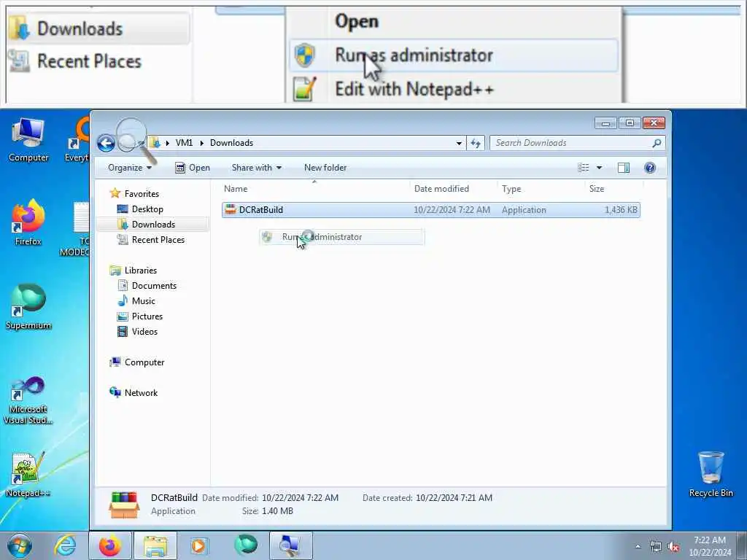Click the Show desktop strip at taskbar end
The height and width of the screenshot is (560, 747).
tap(742, 545)
